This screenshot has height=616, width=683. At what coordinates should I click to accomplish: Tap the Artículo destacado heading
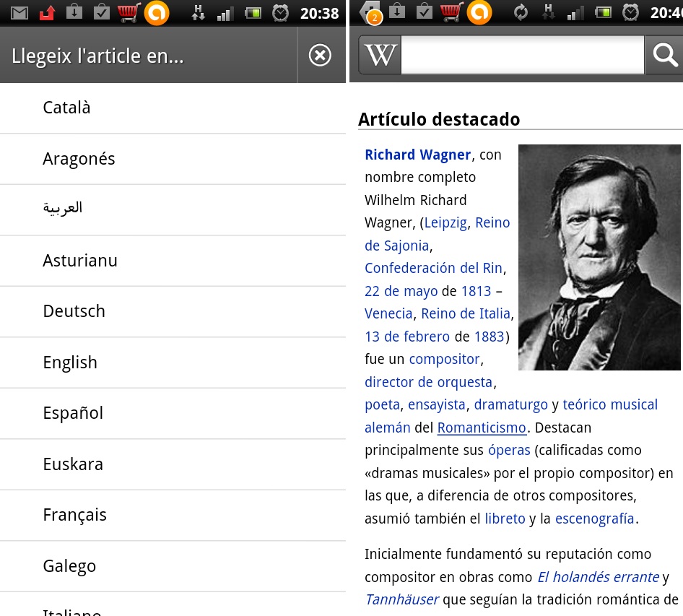pos(439,119)
